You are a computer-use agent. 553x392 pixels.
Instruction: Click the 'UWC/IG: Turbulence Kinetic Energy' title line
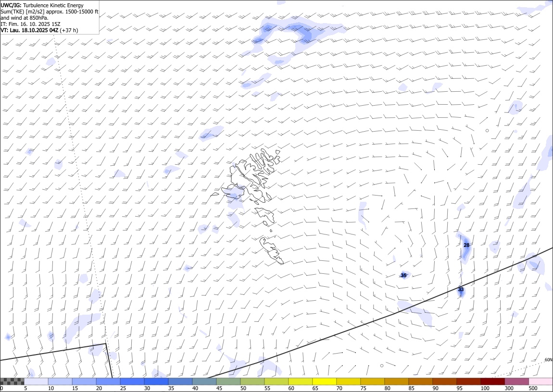pos(42,5)
